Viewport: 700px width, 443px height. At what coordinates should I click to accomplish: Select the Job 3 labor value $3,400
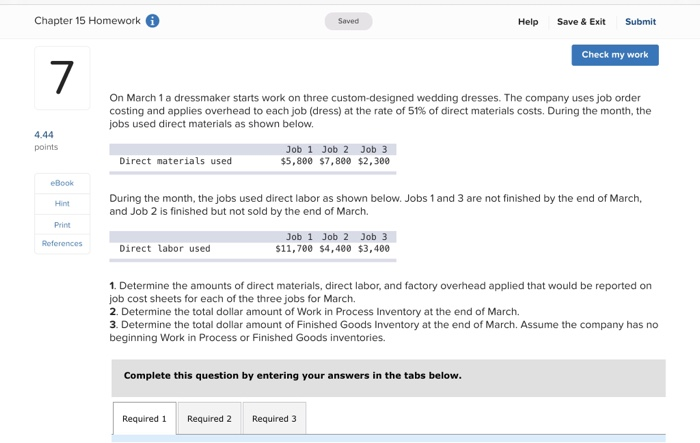[374, 249]
